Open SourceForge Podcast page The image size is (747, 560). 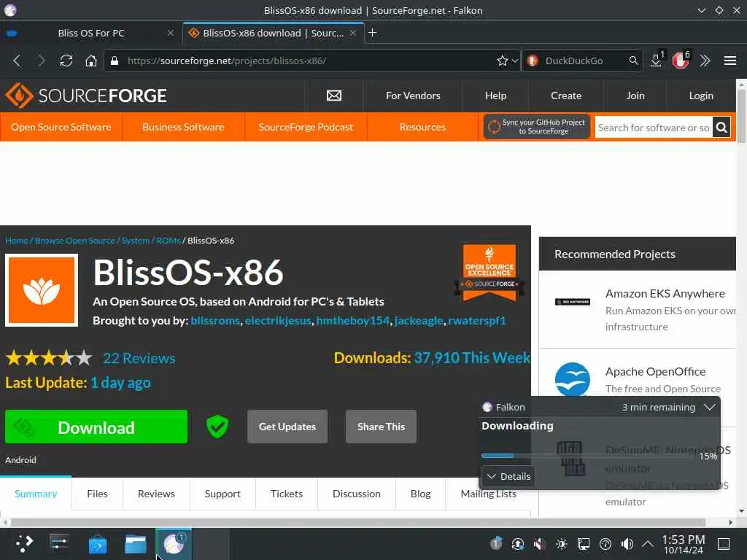[306, 127]
